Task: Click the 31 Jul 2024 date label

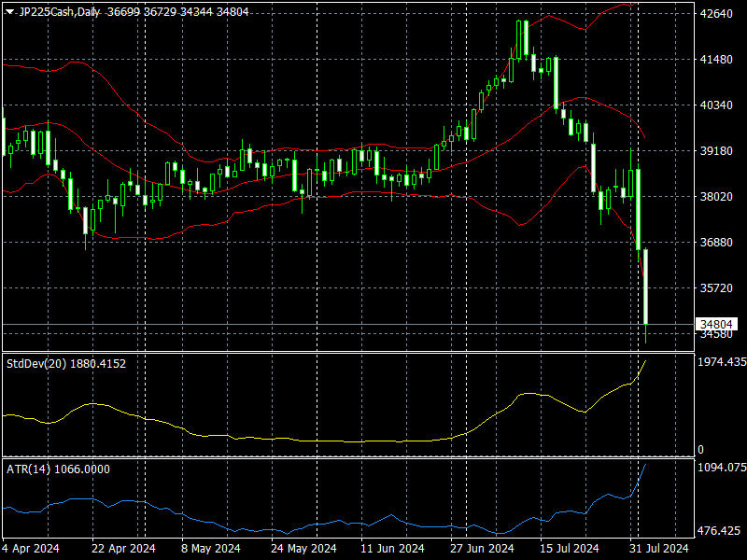Action: (659, 548)
